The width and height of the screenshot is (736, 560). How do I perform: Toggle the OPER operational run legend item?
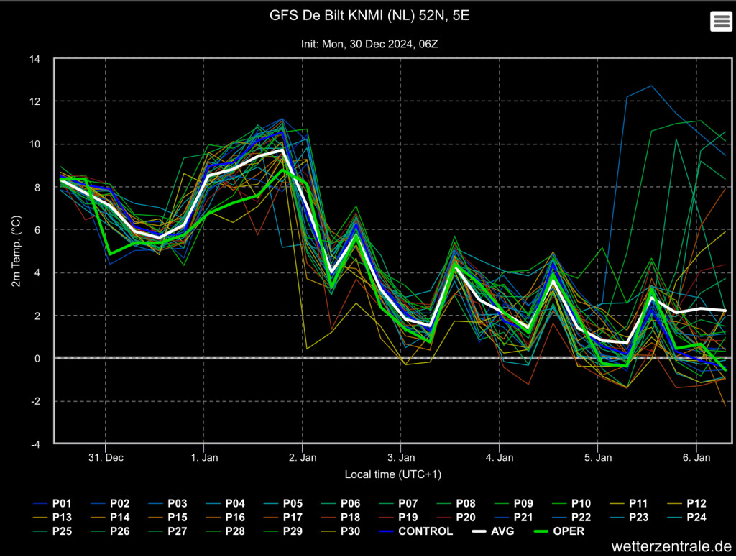pyautogui.click(x=559, y=531)
